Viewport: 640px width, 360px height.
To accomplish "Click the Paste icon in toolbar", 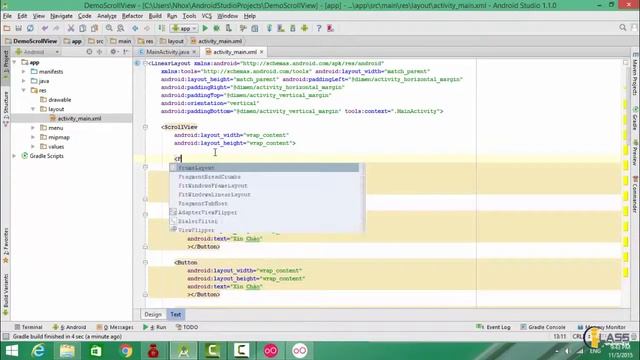I will tap(94, 28).
